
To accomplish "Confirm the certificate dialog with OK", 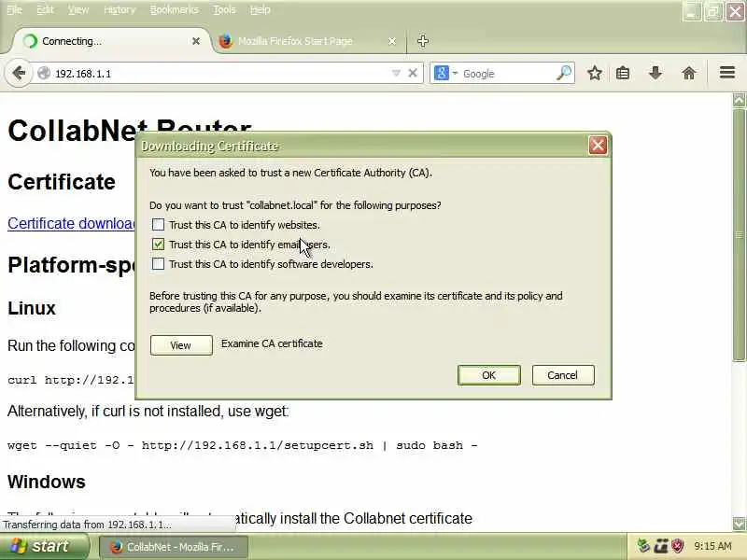I will tap(488, 375).
